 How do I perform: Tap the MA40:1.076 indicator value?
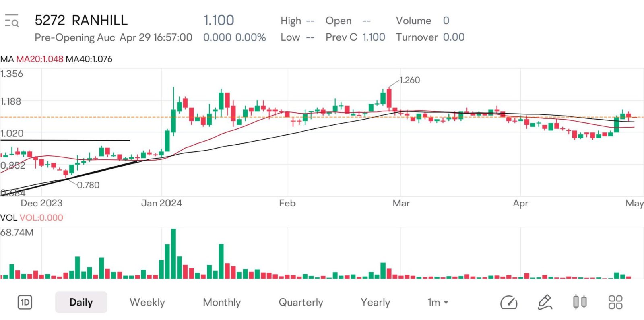(89, 59)
